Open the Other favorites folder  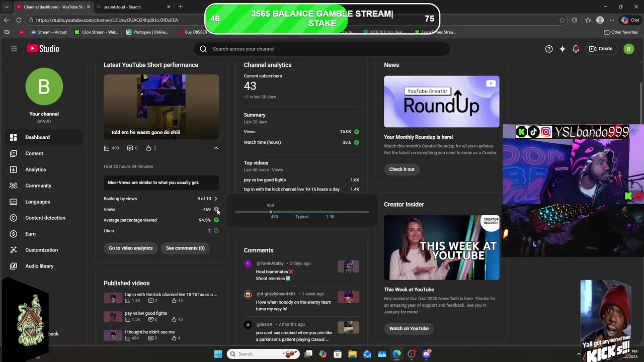tap(621, 32)
